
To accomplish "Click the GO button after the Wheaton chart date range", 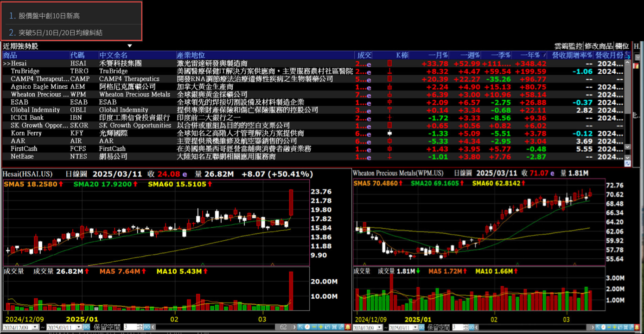I will point(421,327).
